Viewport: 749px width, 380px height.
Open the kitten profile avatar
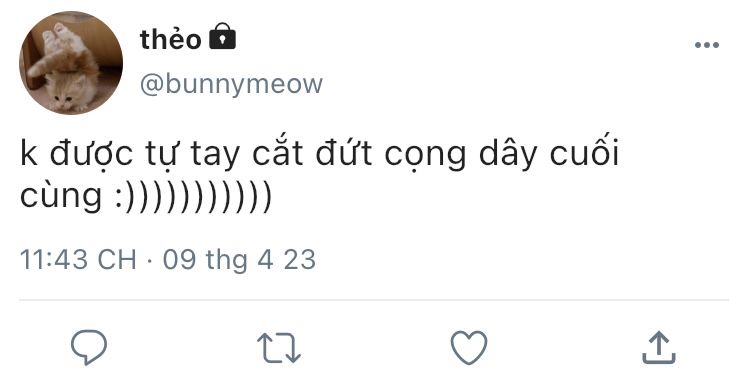(71, 63)
